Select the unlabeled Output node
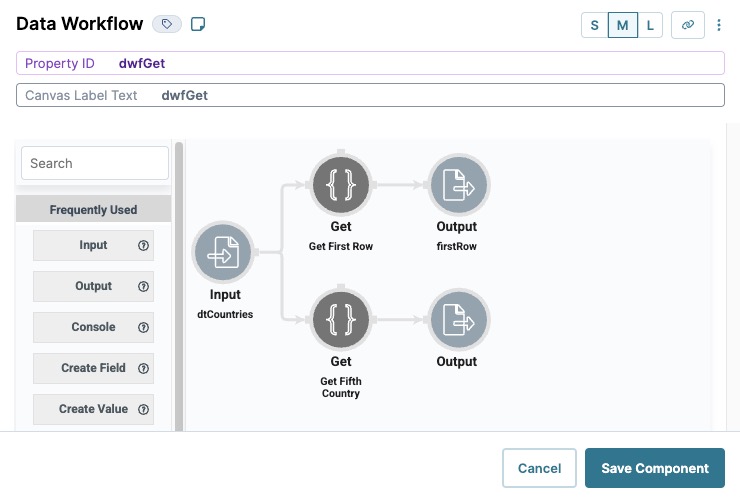Screen dimensions: 740x497 (x=459, y=320)
